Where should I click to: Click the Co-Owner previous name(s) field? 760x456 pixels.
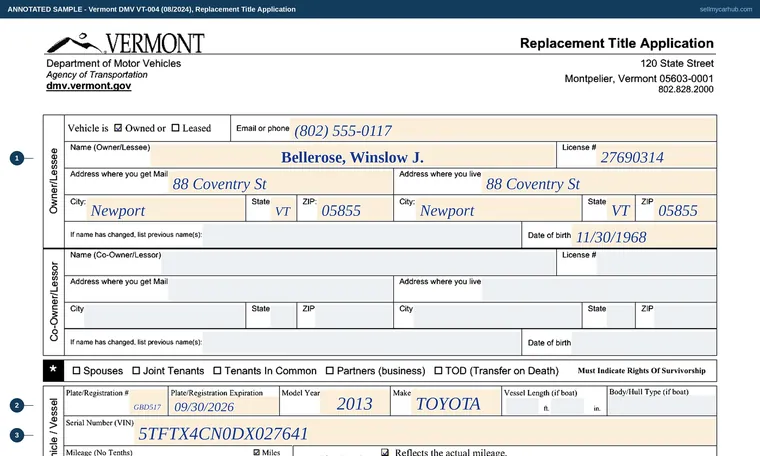(362, 343)
